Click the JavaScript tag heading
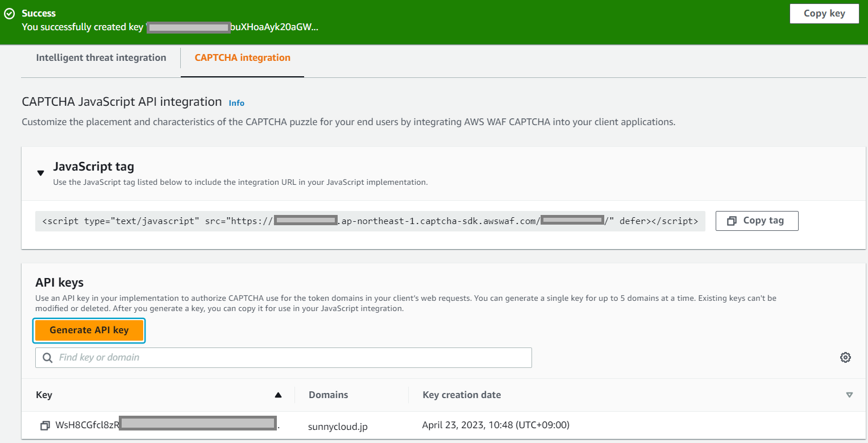Screen dimensions: 868x443 pos(94,167)
